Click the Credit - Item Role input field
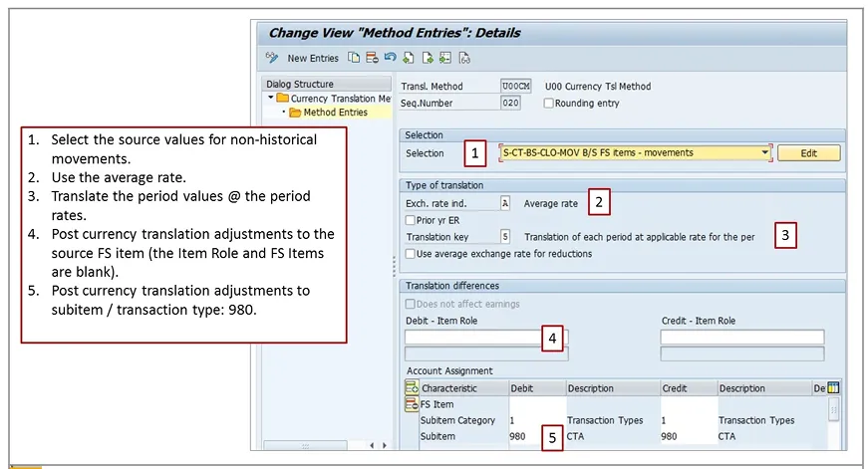The height and width of the screenshot is (469, 868). [x=741, y=338]
